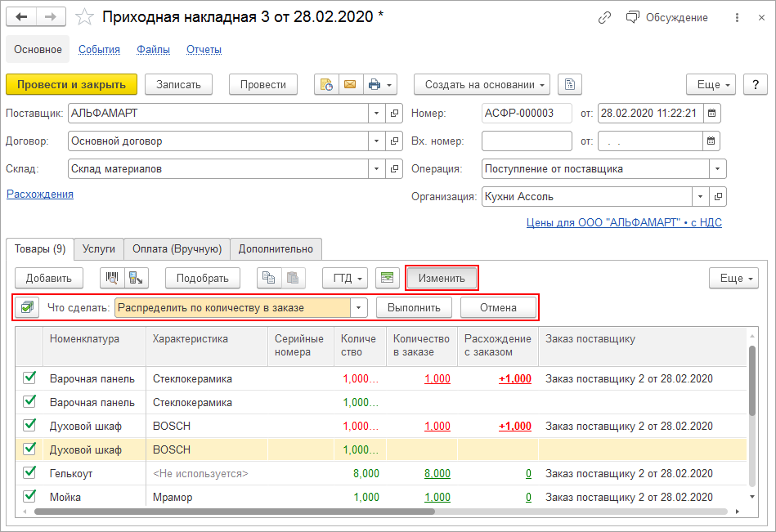776x532 pixels.
Task: Open calendar for Вх. номер date
Action: [711, 141]
